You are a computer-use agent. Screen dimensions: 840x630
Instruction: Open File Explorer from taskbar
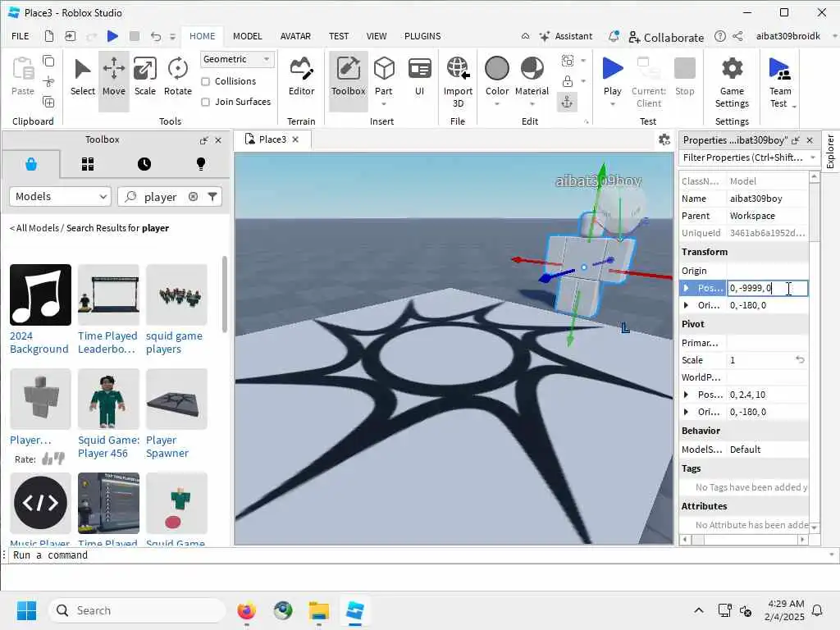coord(319,610)
